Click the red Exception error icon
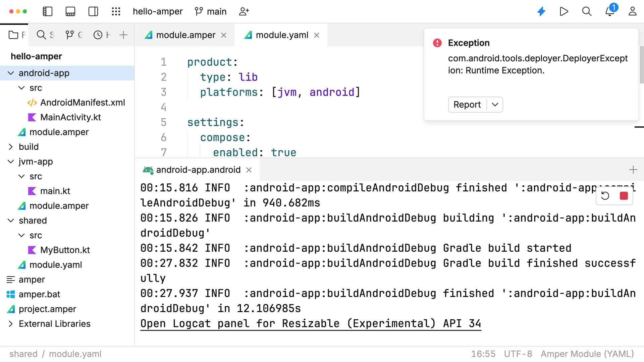The height and width of the screenshot is (362, 644). pos(437,43)
